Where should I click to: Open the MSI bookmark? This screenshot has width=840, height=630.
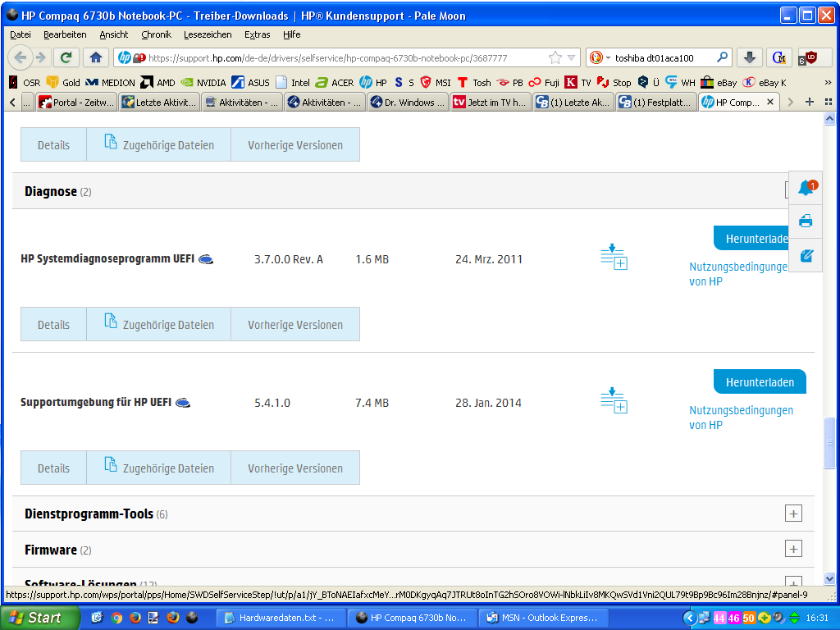pos(436,83)
